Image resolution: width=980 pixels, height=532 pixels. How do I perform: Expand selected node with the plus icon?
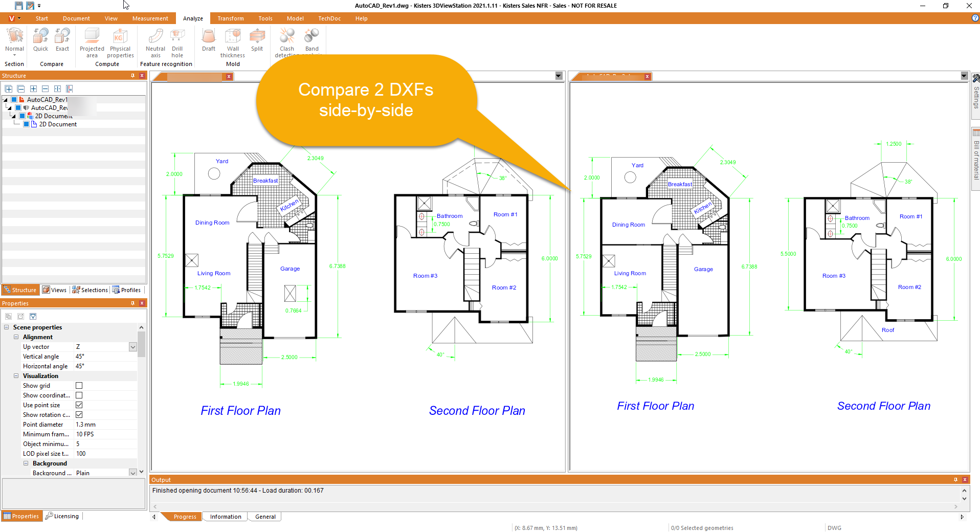tap(33, 88)
